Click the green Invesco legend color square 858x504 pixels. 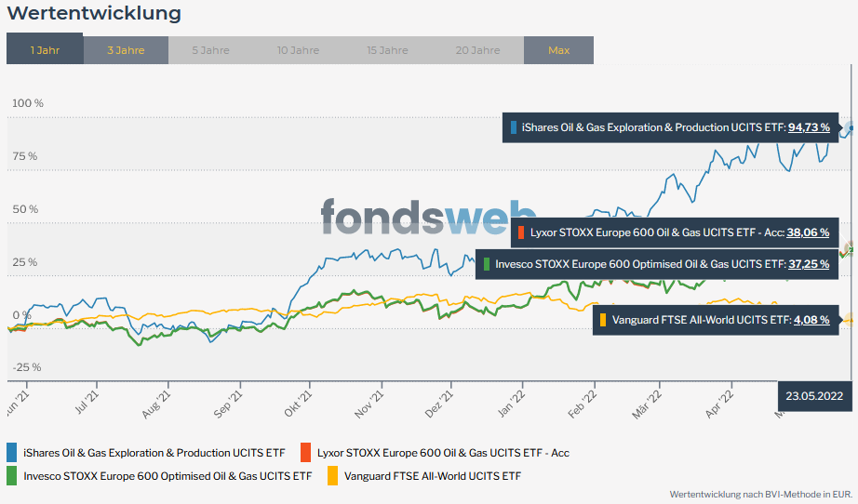point(12,476)
